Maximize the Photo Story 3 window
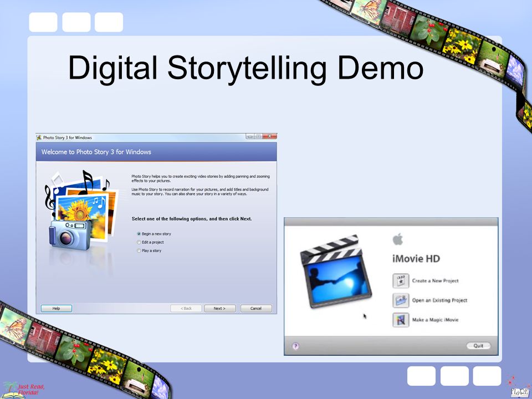Viewport: 532px width, 399px height. [x=258, y=136]
